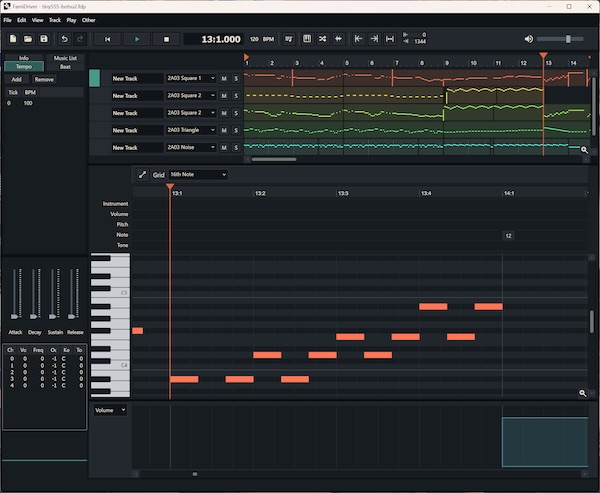Image resolution: width=600 pixels, height=493 pixels.
Task: Click the arrow-to-right-bar marker icon
Action: [374, 39]
